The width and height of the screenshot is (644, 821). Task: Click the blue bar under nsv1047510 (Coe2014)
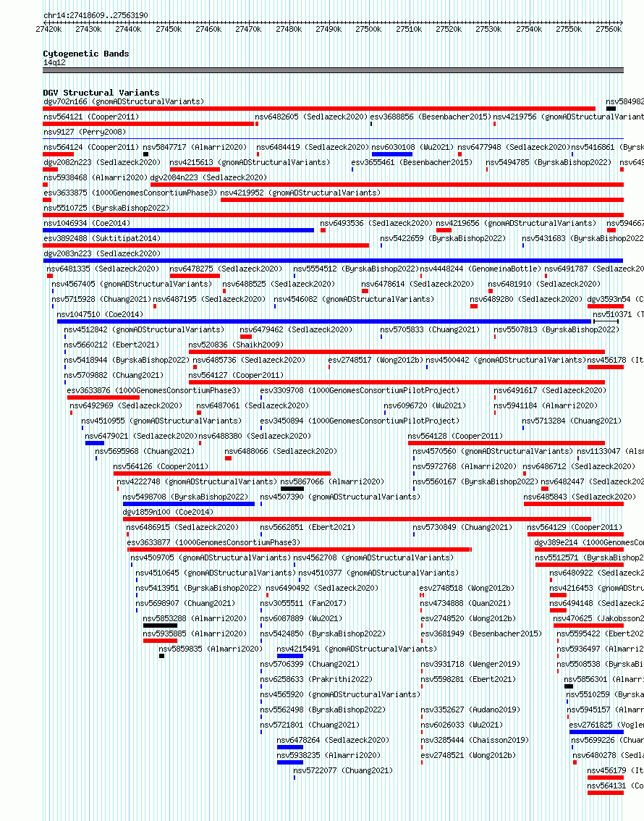[324, 321]
